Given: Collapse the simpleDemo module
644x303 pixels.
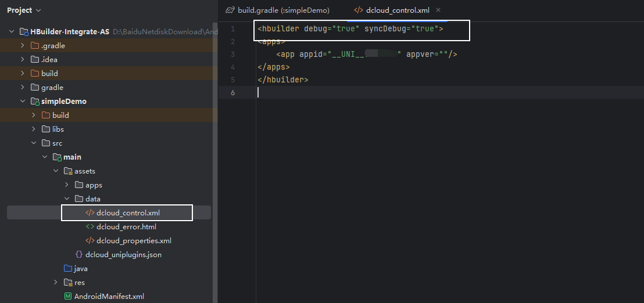Looking at the screenshot, I should [x=23, y=102].
